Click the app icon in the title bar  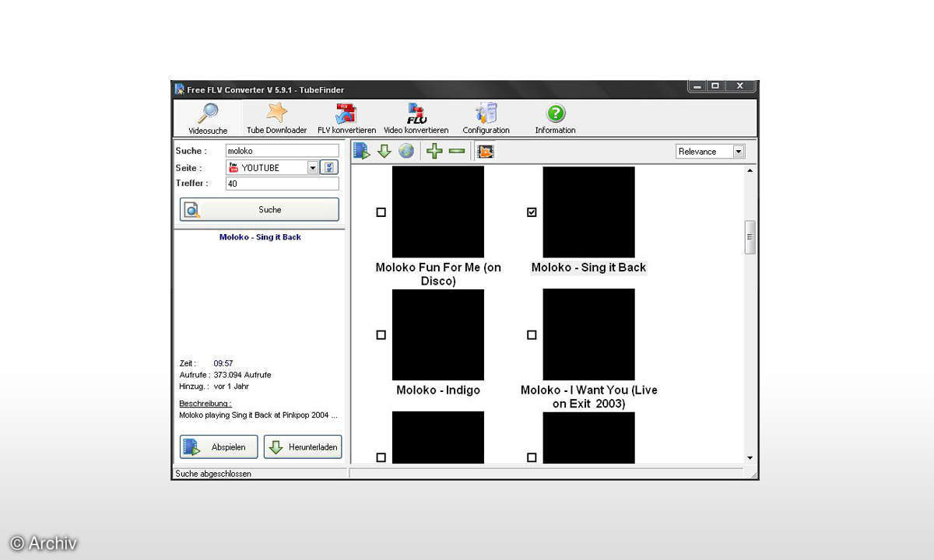(x=180, y=89)
